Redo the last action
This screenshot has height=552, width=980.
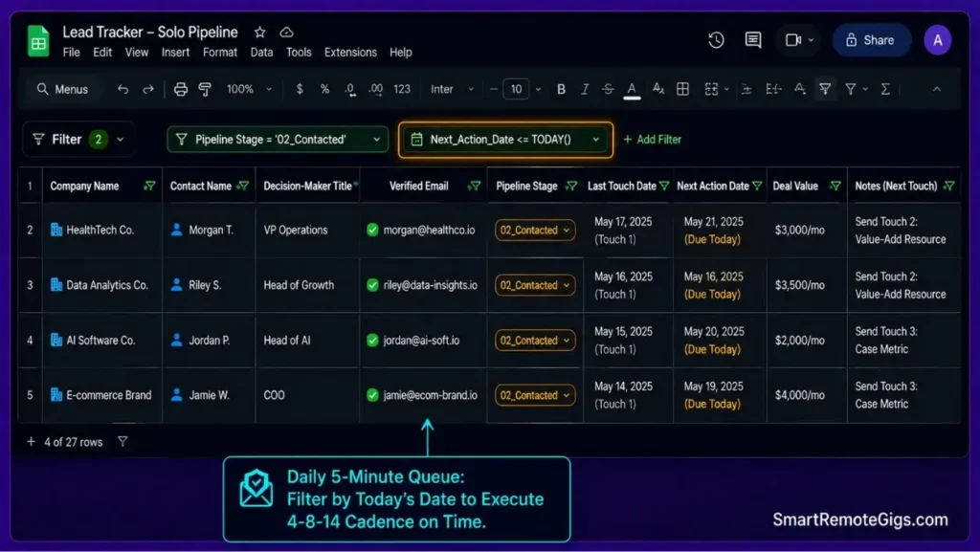[x=147, y=89]
